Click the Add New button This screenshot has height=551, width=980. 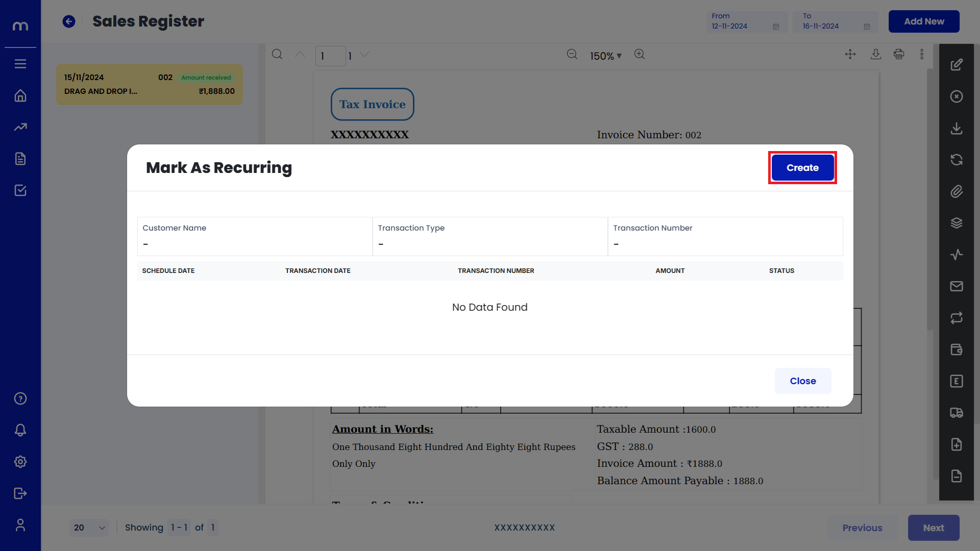(x=924, y=21)
